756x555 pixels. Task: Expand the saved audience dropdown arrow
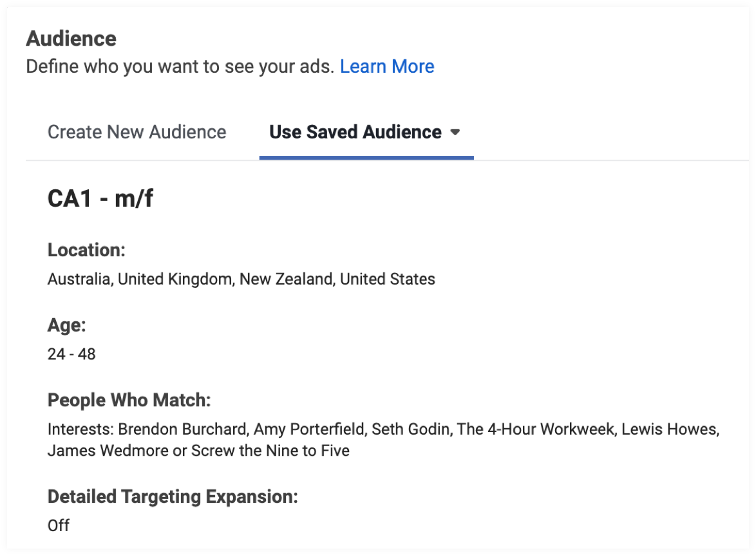coord(455,132)
